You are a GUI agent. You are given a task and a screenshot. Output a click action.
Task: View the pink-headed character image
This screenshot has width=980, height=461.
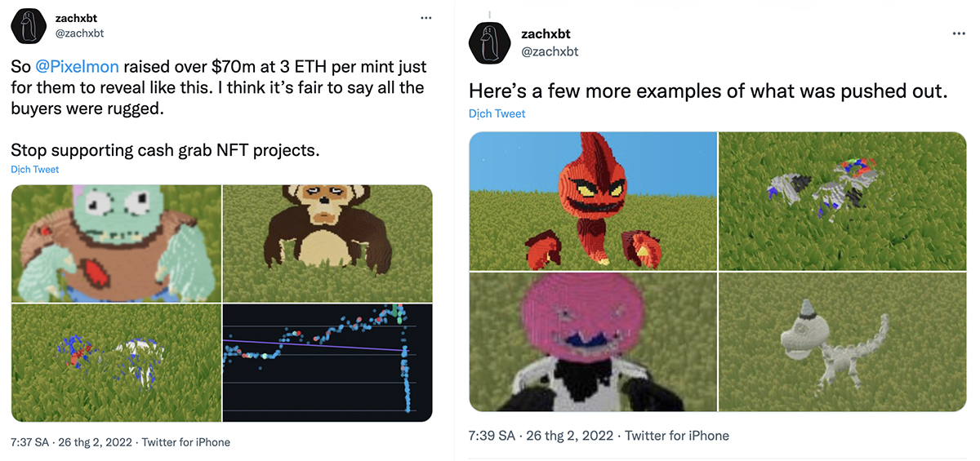click(x=593, y=342)
